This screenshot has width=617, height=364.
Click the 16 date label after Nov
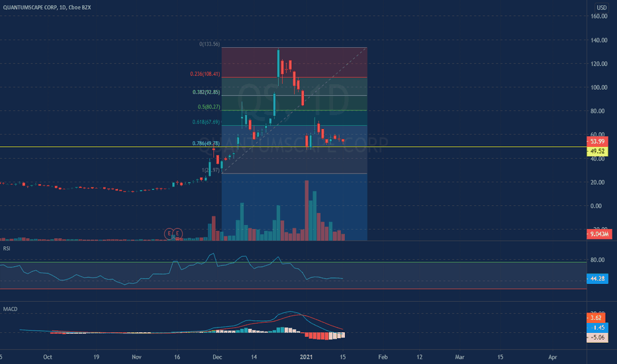point(177,357)
